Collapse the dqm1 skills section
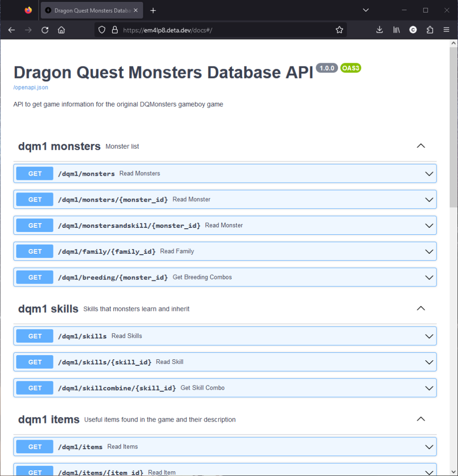The height and width of the screenshot is (476, 458). [x=420, y=308]
